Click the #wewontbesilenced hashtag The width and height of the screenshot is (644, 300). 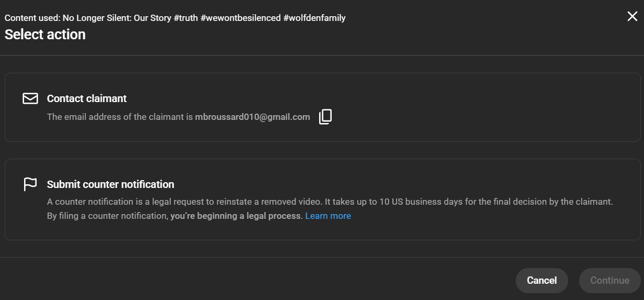(241, 18)
